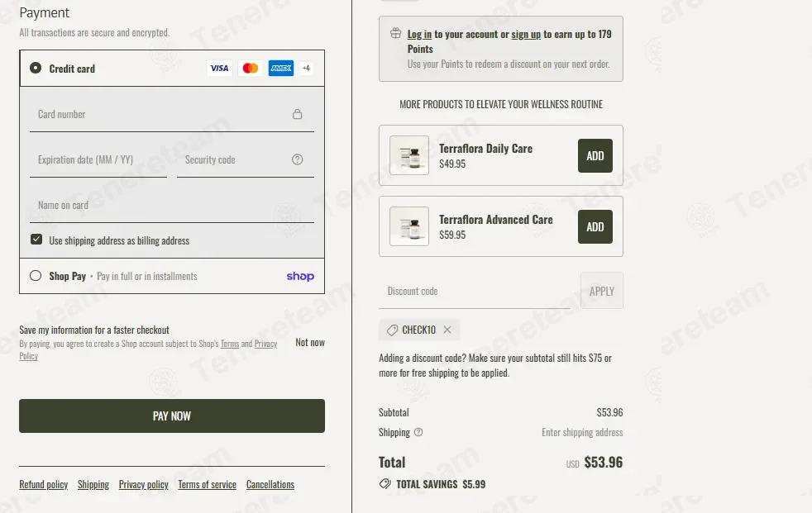This screenshot has height=513, width=812.
Task: Click the Terraflora Advanced Care product name
Action: (495, 219)
